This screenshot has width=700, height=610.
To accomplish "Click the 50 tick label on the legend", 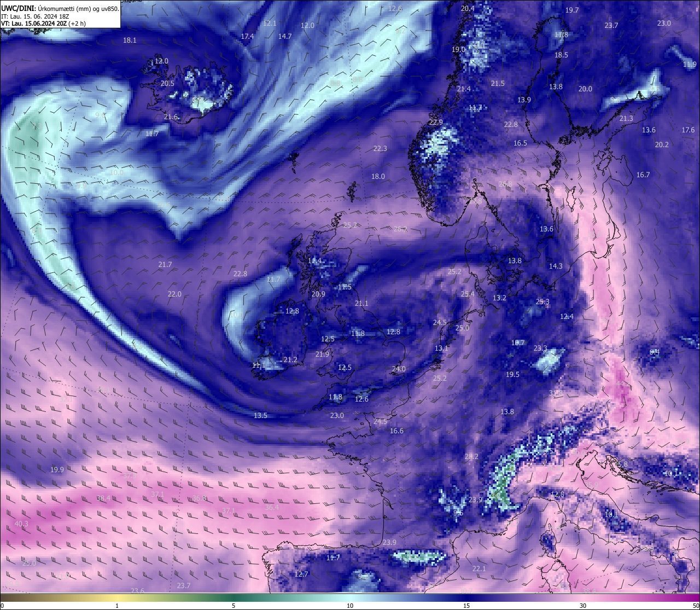I will [696, 606].
